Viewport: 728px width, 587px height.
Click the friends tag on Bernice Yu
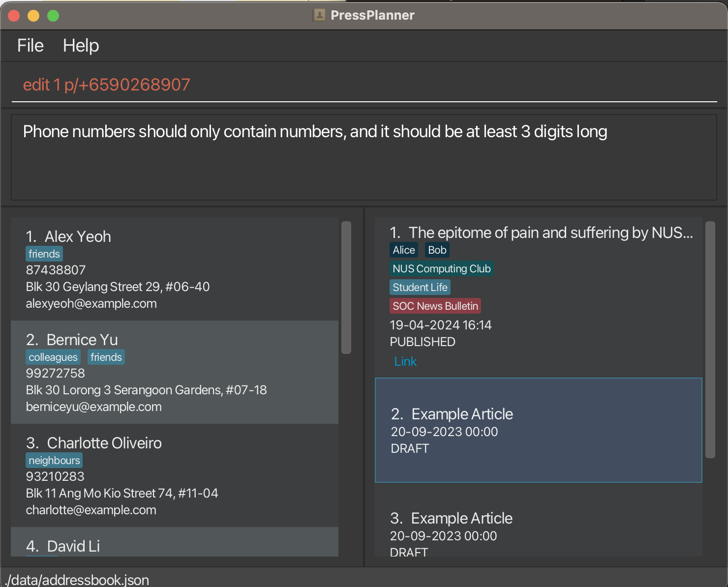[106, 357]
